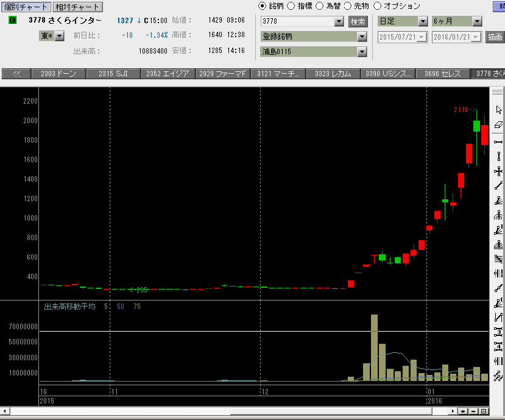
Task: Select the second fan lines tool
Action: click(x=498, y=230)
